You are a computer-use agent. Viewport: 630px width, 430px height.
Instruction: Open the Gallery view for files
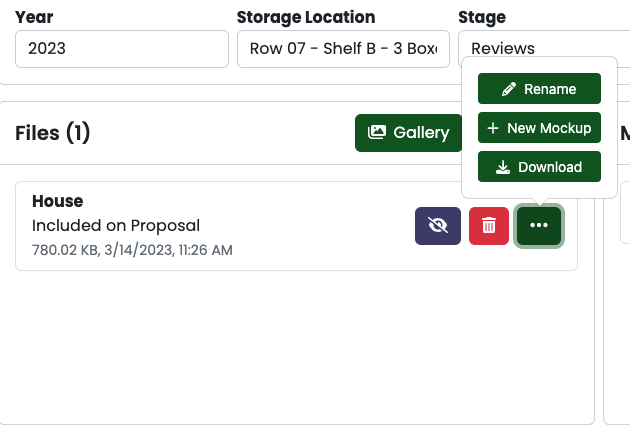coord(409,133)
